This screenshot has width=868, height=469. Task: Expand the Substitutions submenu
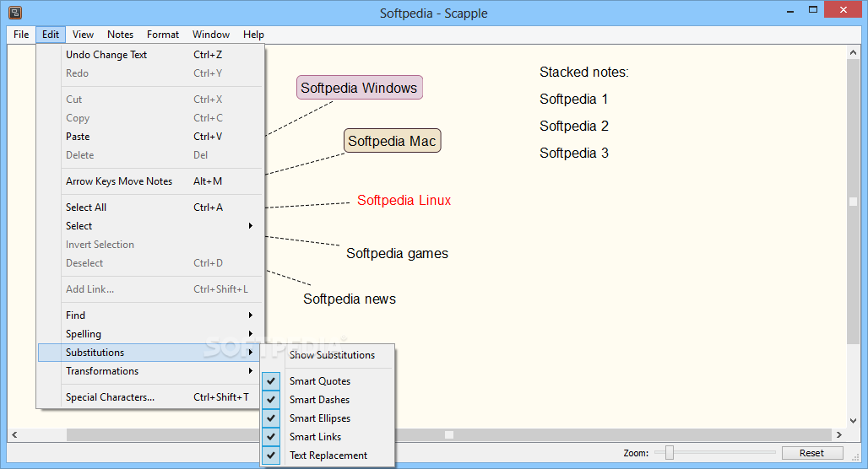(150, 353)
